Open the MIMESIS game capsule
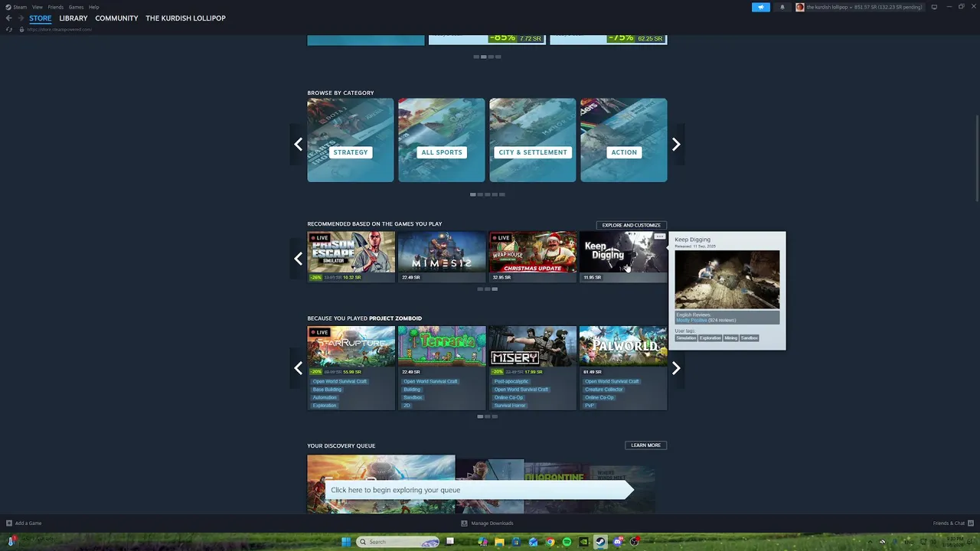980x551 pixels. [442, 256]
